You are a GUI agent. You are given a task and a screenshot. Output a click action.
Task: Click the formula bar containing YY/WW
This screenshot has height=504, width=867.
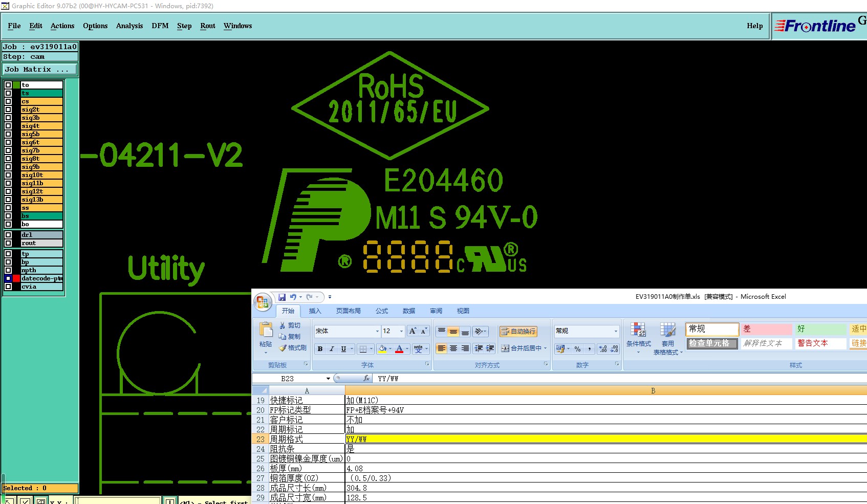620,379
